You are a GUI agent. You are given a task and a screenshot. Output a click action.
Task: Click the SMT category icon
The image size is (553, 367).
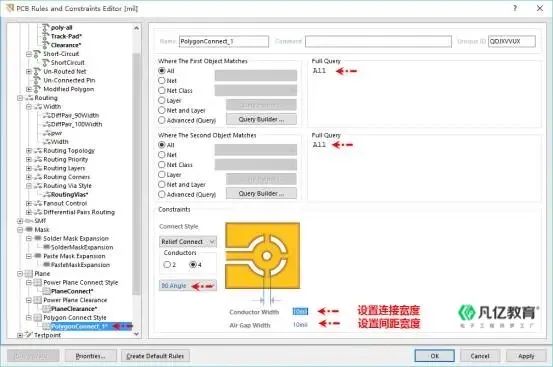tap(29, 221)
